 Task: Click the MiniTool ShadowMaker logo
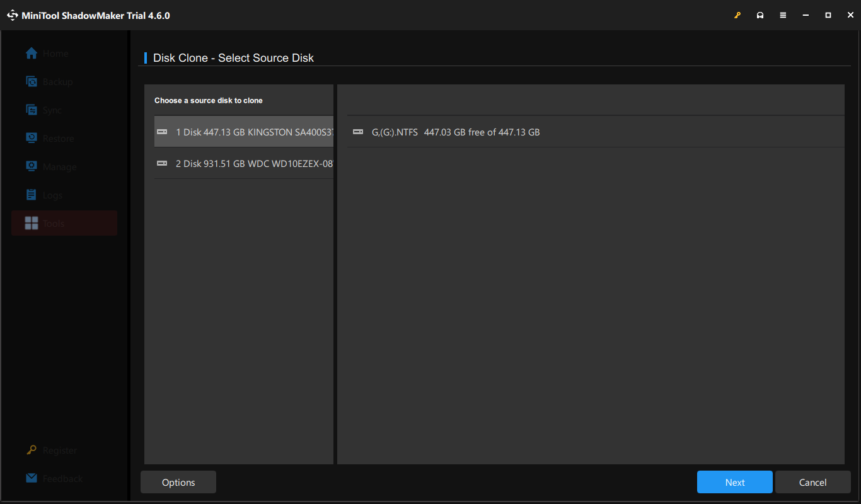13,14
